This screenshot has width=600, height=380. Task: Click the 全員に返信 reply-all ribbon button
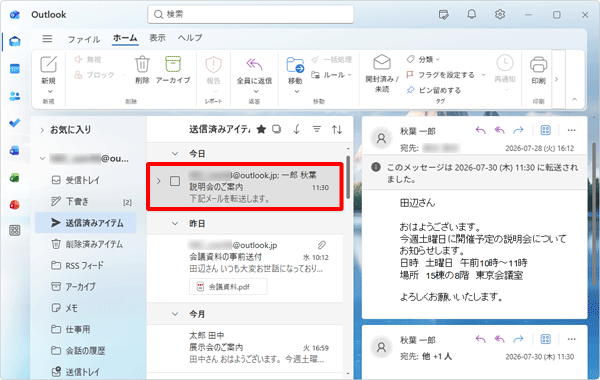254,70
